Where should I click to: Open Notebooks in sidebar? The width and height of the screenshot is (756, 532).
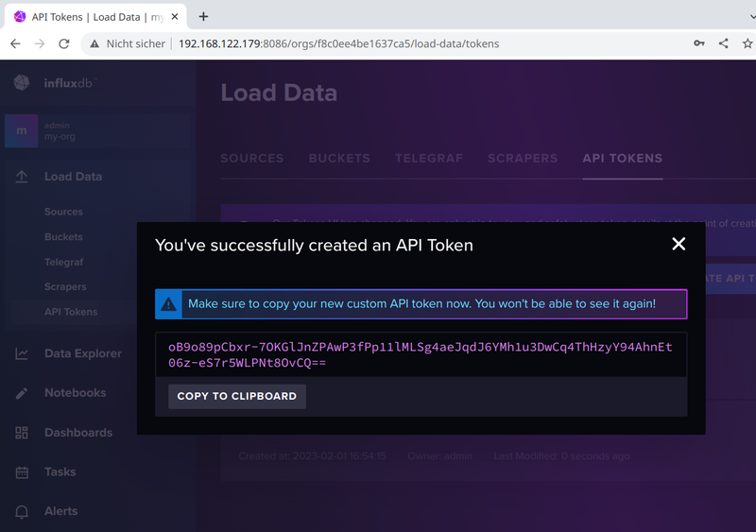[76, 392]
